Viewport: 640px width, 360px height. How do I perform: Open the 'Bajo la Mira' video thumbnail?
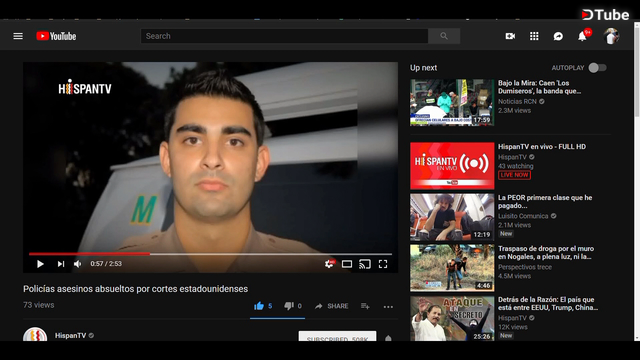pos(452,102)
